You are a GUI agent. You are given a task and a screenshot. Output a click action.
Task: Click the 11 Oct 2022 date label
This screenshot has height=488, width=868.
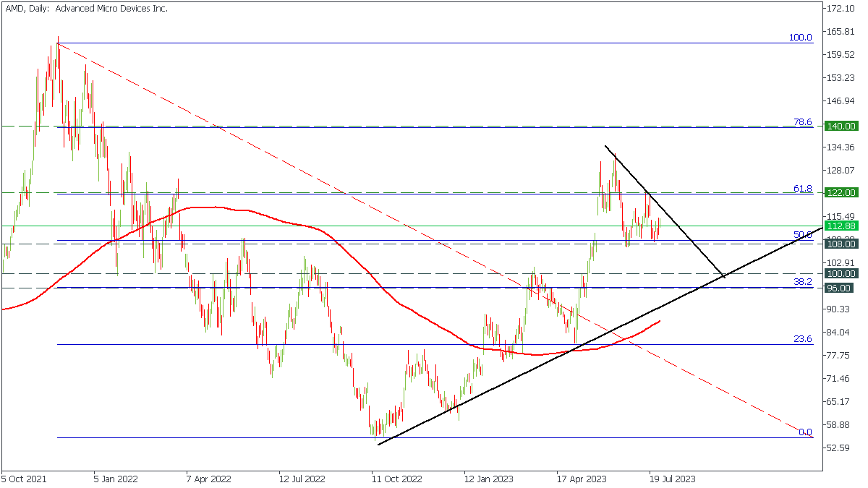tap(395, 479)
